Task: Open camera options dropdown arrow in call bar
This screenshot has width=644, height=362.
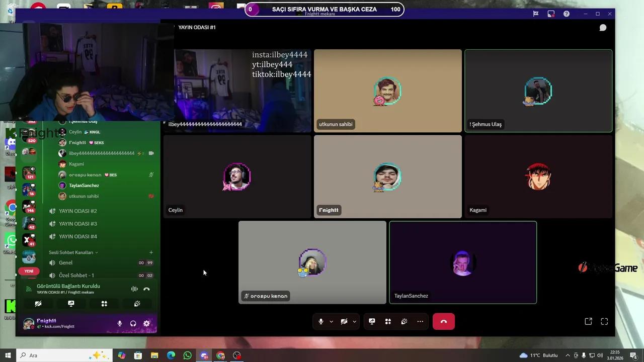Action: (354, 322)
